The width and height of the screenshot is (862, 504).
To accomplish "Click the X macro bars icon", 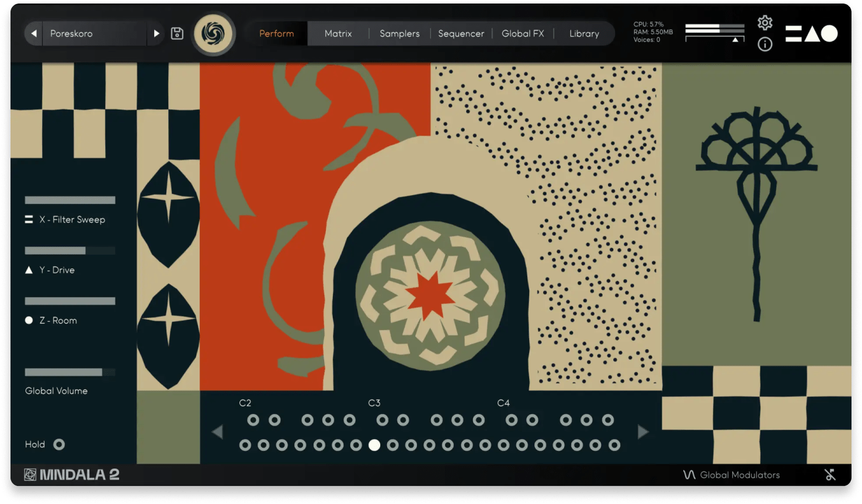I will (x=29, y=220).
